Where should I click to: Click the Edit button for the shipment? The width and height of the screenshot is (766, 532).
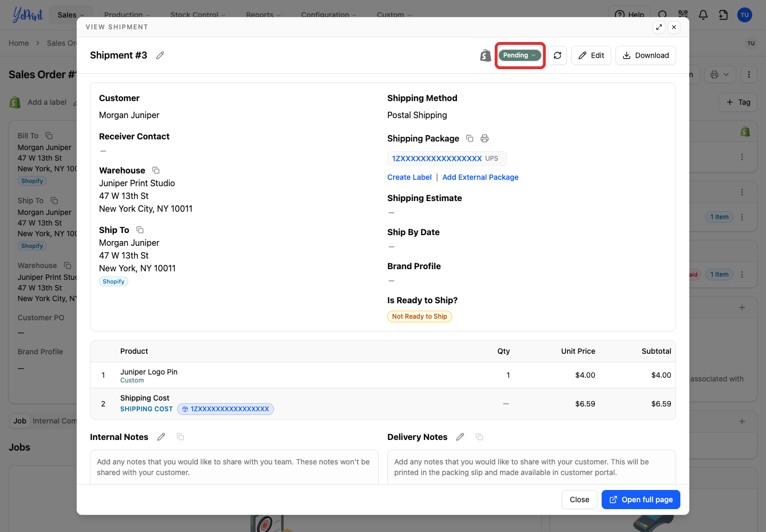[x=591, y=55]
